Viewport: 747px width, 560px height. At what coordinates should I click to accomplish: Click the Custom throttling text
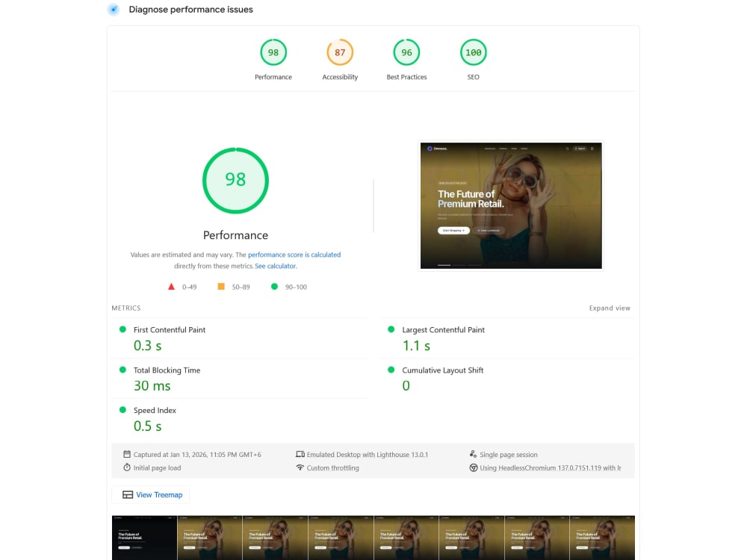pyautogui.click(x=332, y=468)
